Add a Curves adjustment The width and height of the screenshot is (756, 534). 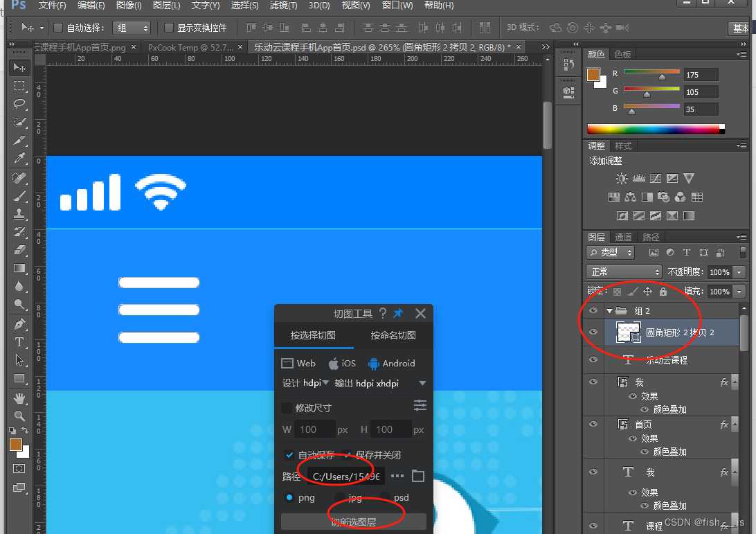tap(655, 179)
